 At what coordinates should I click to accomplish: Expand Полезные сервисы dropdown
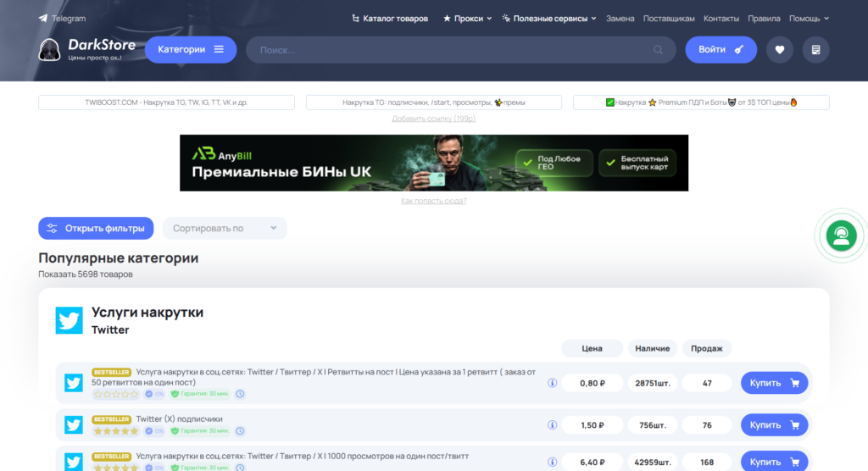point(549,19)
